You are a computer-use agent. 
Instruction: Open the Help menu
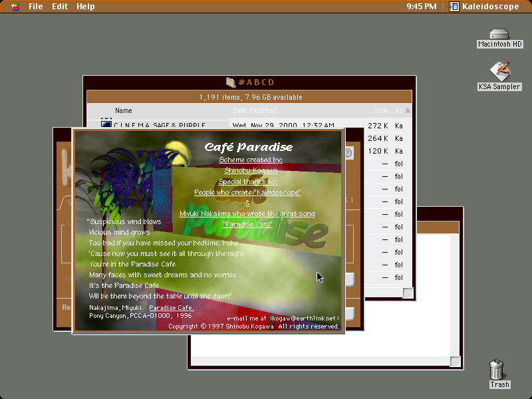[x=86, y=7]
